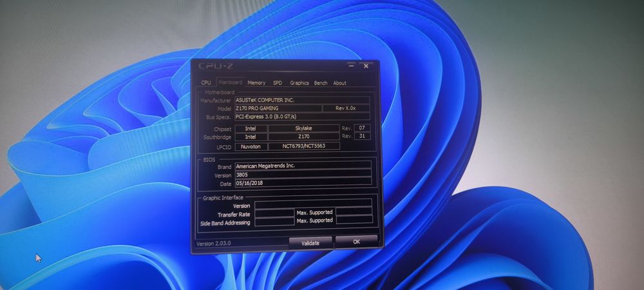Image resolution: width=644 pixels, height=290 pixels.
Task: Open the About tab
Action: [x=339, y=83]
